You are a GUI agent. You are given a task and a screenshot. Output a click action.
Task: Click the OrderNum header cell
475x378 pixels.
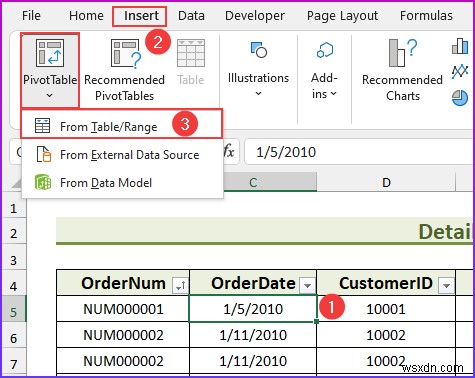[x=123, y=283]
